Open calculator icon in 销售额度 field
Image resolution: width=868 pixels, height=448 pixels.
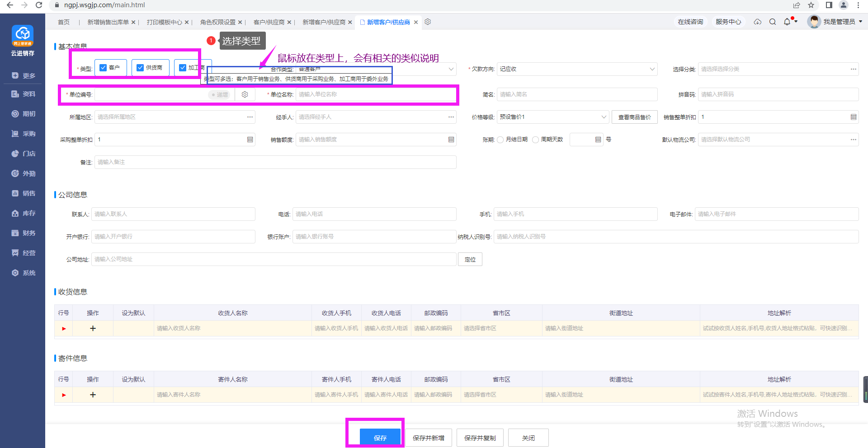point(451,140)
